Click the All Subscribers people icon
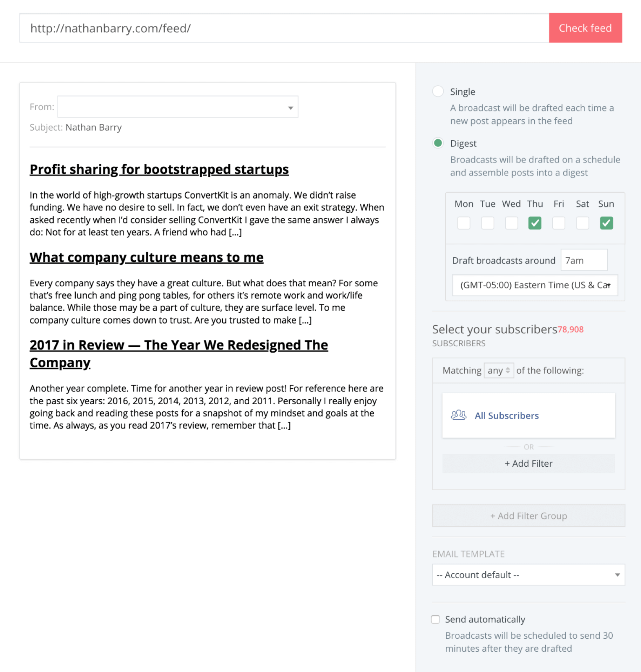The width and height of the screenshot is (641, 672). click(458, 415)
